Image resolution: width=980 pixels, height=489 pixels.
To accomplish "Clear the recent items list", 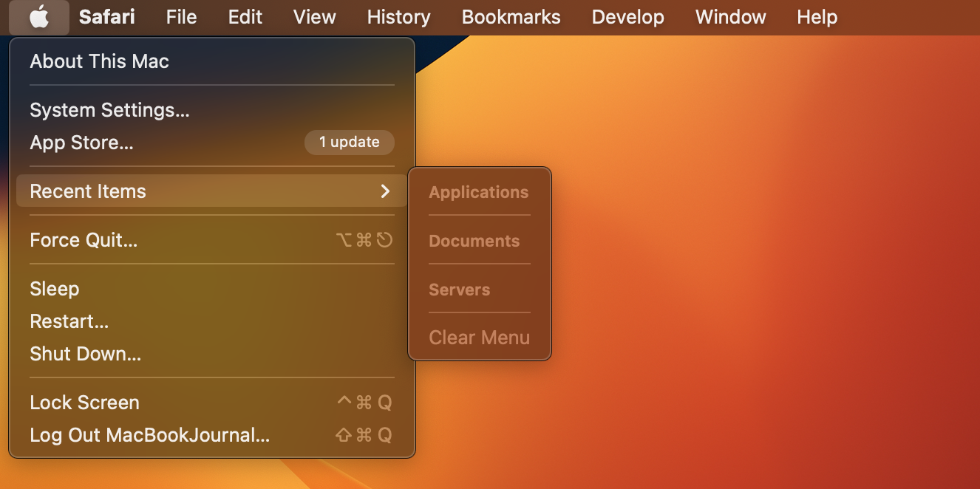I will point(479,337).
